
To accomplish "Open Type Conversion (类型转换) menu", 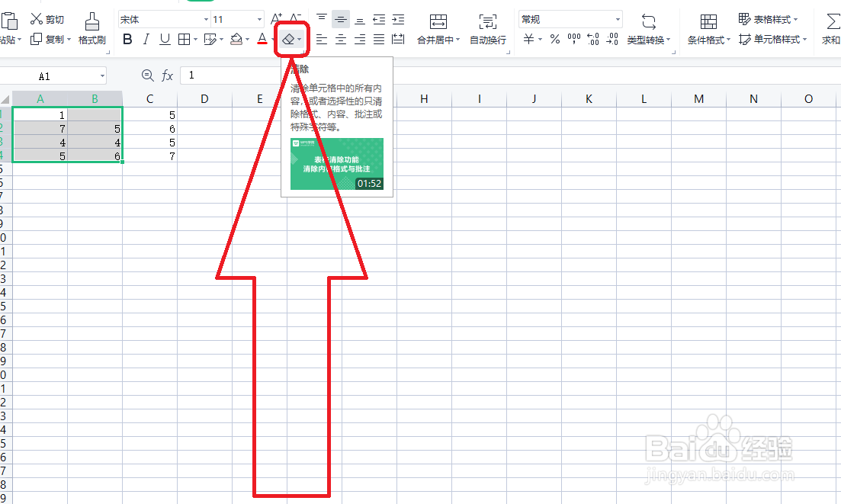I will [x=648, y=29].
